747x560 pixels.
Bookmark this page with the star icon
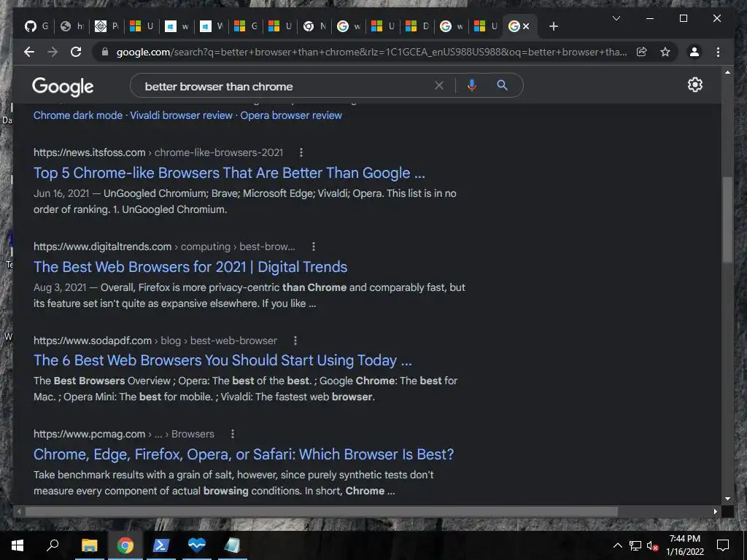coord(665,52)
